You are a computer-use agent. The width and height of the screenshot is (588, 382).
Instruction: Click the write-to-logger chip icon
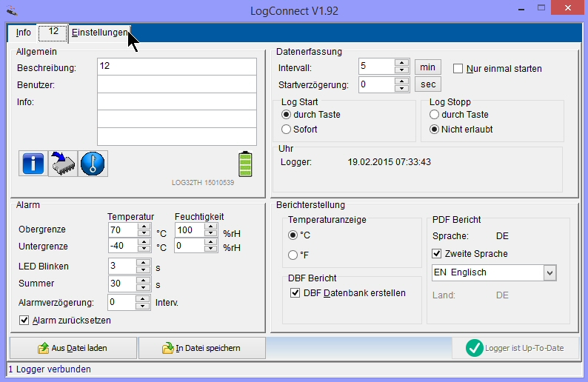pyautogui.click(x=63, y=164)
